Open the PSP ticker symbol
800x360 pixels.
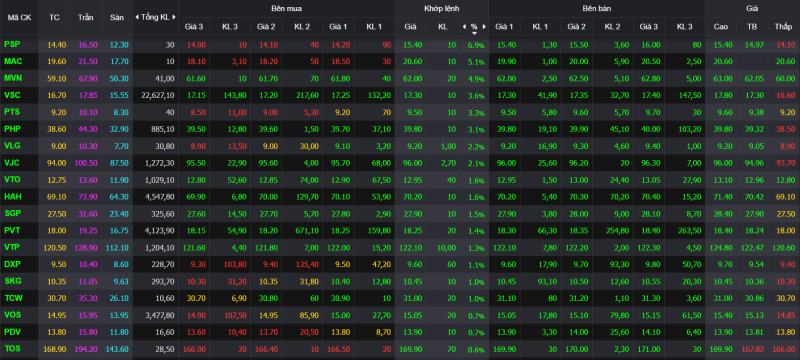tap(12, 44)
